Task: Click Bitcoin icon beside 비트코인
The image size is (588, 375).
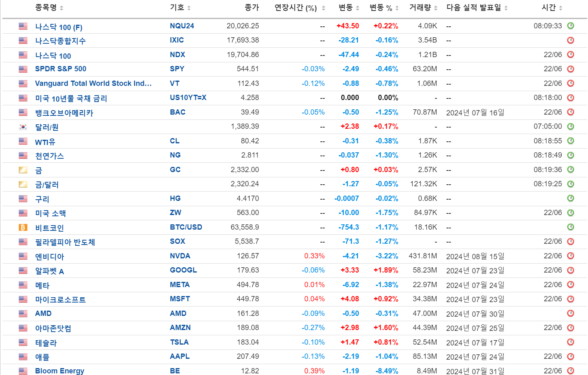Action: [x=23, y=227]
